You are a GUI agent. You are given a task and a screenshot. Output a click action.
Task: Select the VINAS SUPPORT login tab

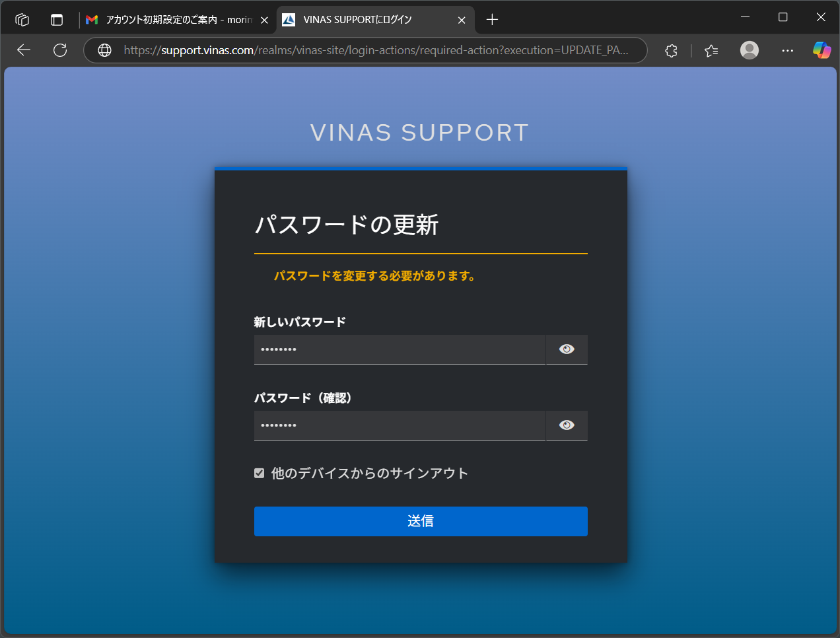[x=375, y=20]
